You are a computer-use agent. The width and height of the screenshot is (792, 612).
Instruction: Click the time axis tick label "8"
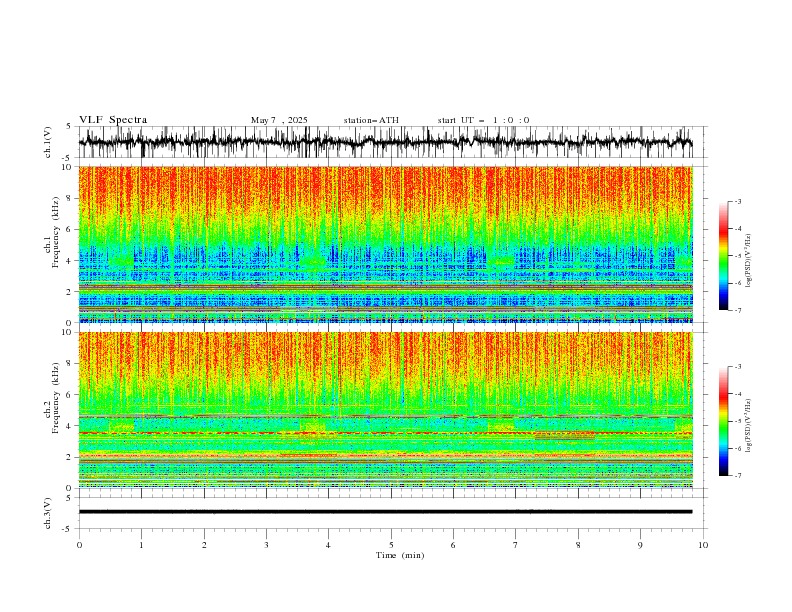click(578, 545)
